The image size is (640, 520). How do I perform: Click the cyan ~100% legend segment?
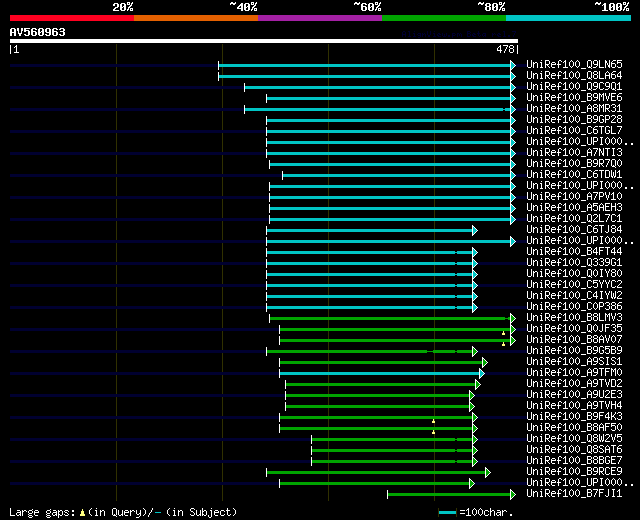tap(568, 18)
